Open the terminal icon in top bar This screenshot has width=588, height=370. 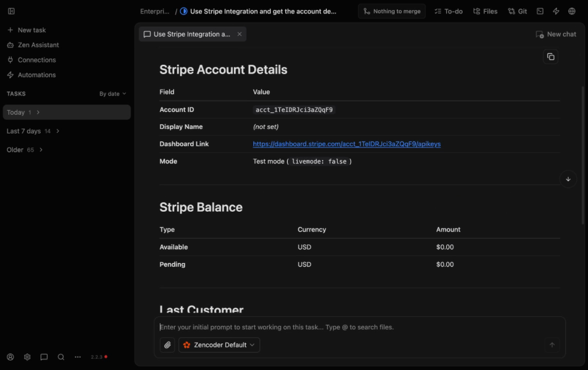[x=540, y=11]
